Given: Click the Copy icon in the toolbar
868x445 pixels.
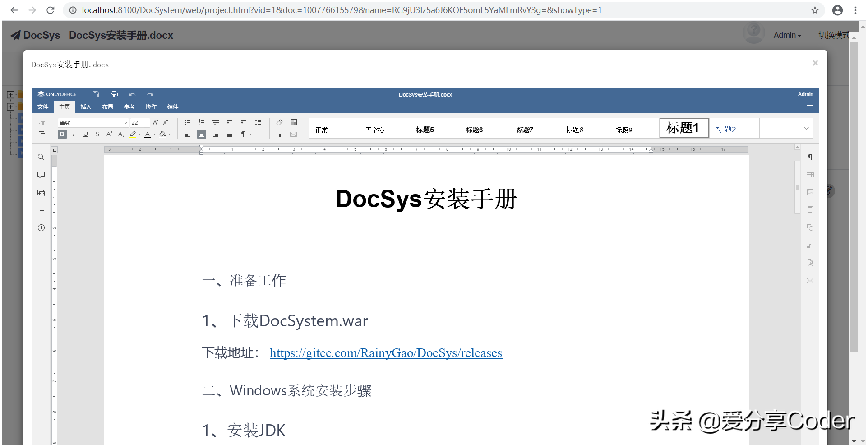Looking at the screenshot, I should click(42, 123).
